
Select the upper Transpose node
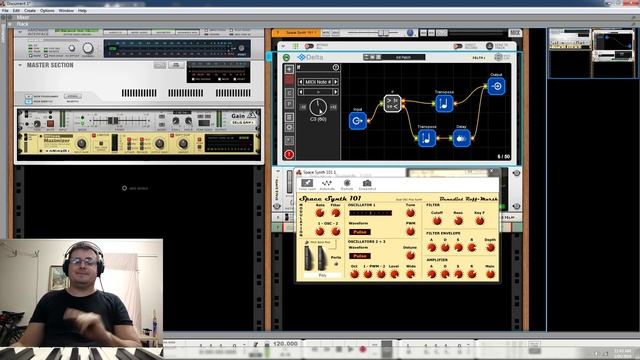pyautogui.click(x=444, y=103)
